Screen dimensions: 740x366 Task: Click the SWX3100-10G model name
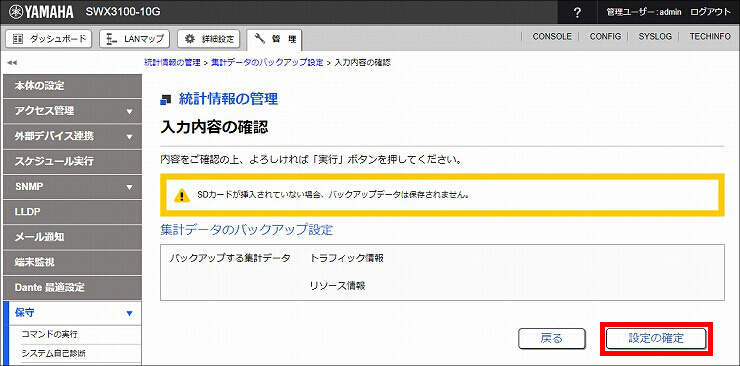pos(123,12)
